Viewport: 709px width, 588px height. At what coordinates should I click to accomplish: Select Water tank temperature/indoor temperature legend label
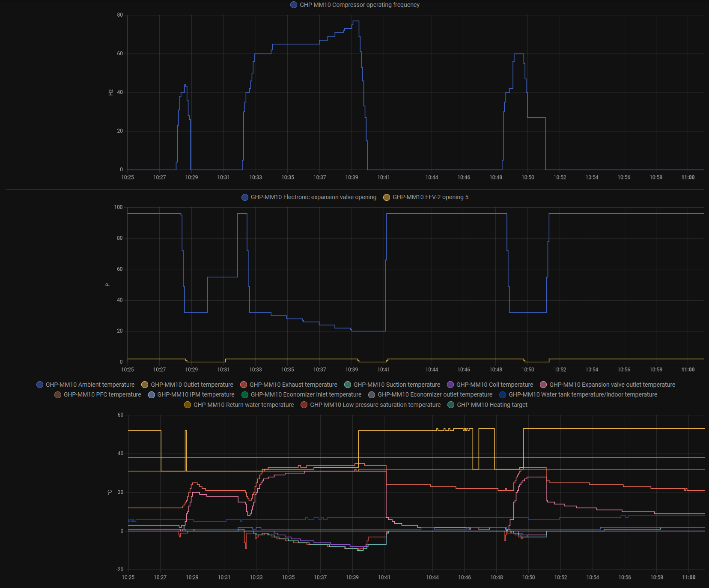click(x=583, y=395)
